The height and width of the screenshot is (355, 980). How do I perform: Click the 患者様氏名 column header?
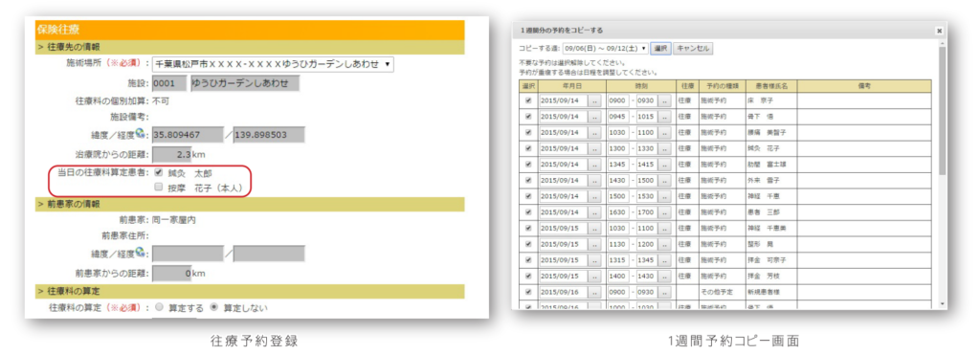(770, 86)
